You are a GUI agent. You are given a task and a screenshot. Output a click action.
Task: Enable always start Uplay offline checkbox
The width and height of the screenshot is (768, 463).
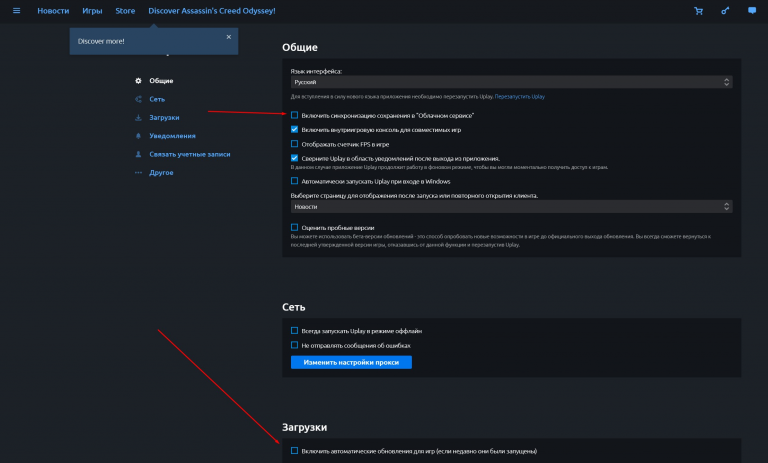click(x=294, y=331)
